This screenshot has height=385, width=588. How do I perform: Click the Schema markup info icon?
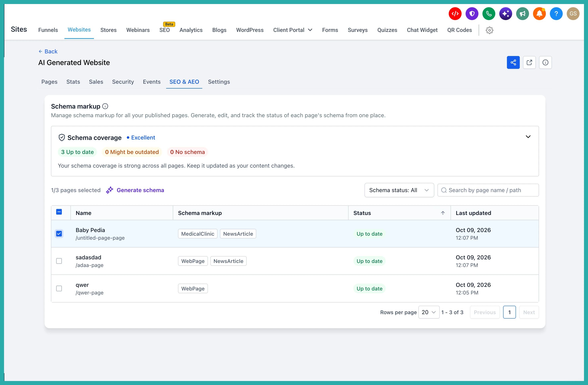pyautogui.click(x=105, y=106)
